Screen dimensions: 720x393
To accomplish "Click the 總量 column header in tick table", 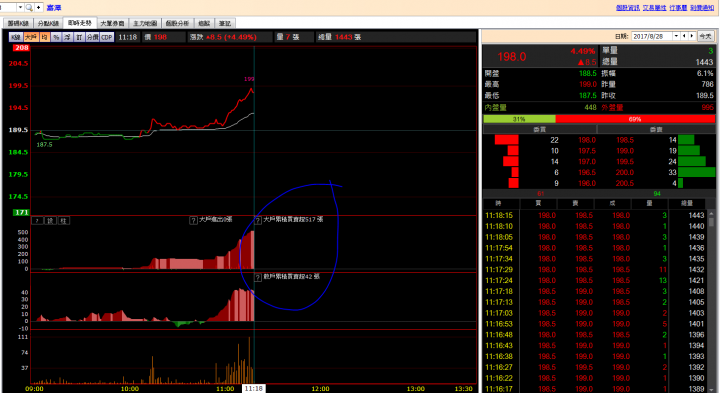I will [x=686, y=203].
